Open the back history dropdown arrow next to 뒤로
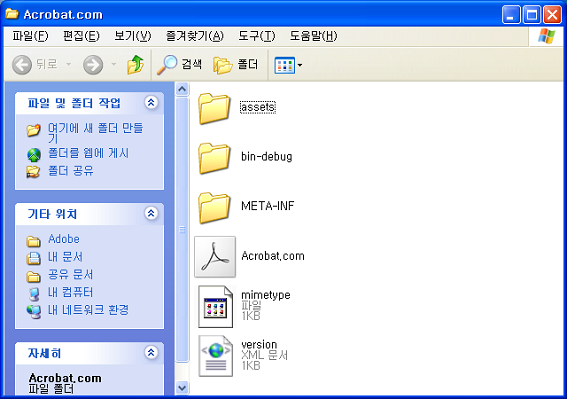Viewport: 567px width, 399px height. click(x=68, y=65)
